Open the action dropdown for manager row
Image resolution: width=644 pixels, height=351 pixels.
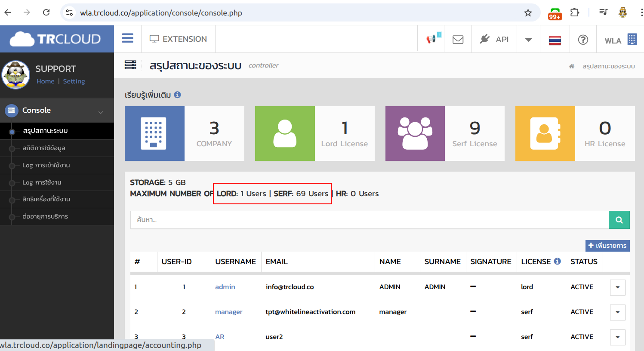(x=617, y=312)
